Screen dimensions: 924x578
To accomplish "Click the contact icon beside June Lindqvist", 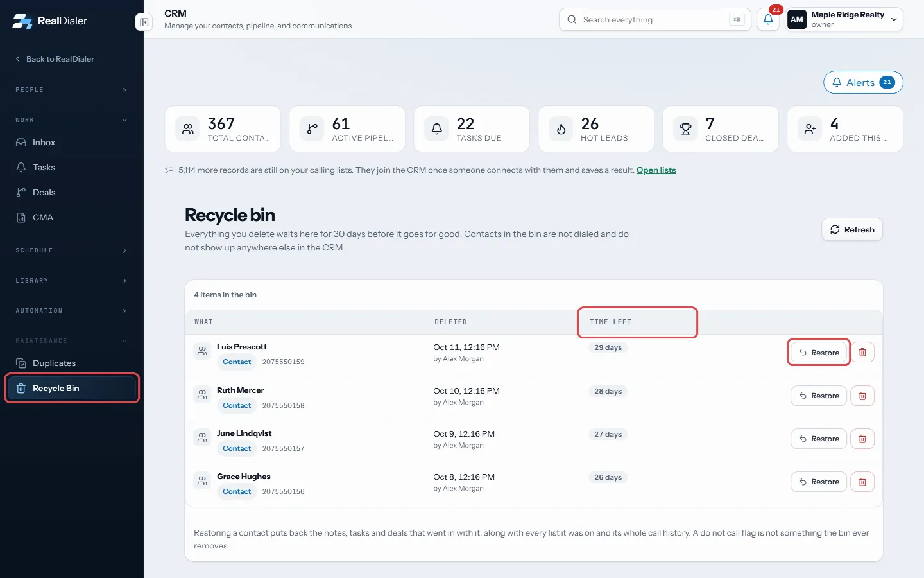I will pos(202,438).
